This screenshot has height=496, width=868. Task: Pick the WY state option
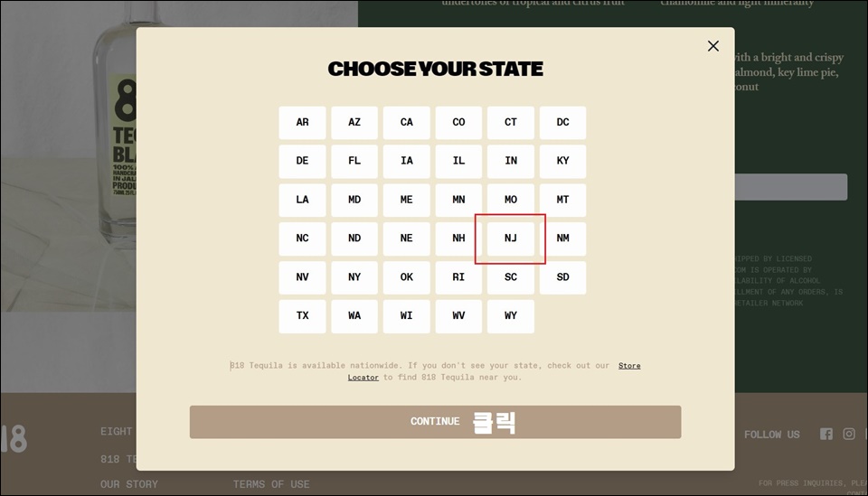tap(510, 316)
